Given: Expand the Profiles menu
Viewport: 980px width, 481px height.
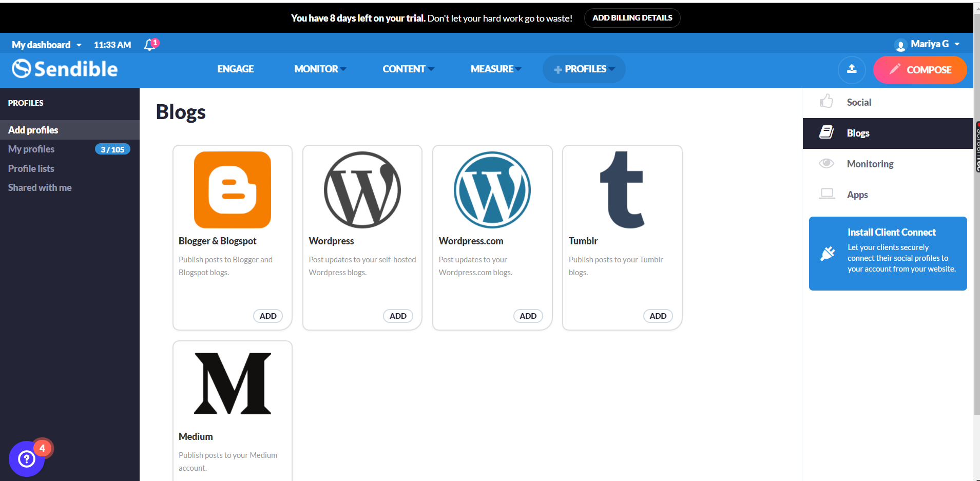Looking at the screenshot, I should click(584, 69).
